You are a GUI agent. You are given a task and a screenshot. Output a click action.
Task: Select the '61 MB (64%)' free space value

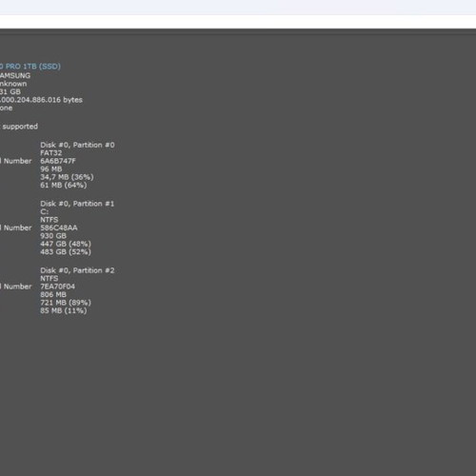(64, 185)
